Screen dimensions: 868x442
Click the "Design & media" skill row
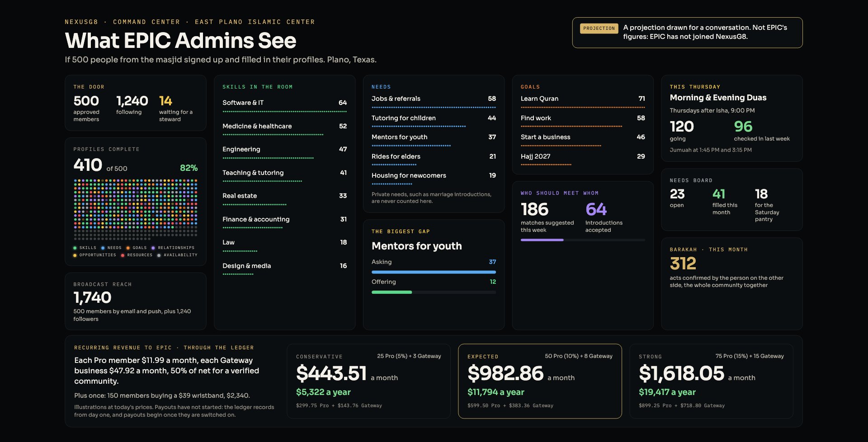coord(284,268)
